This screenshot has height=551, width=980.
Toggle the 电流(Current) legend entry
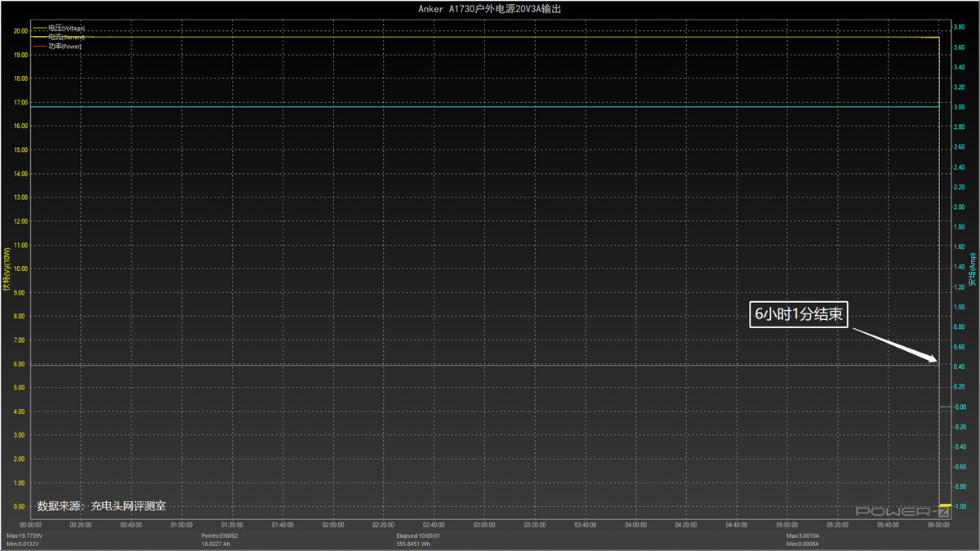pos(66,38)
